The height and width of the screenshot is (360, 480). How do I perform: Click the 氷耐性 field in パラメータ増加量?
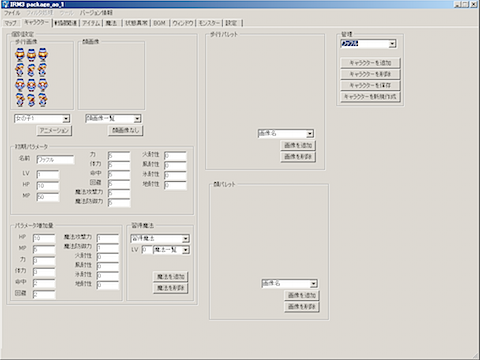coord(108,276)
